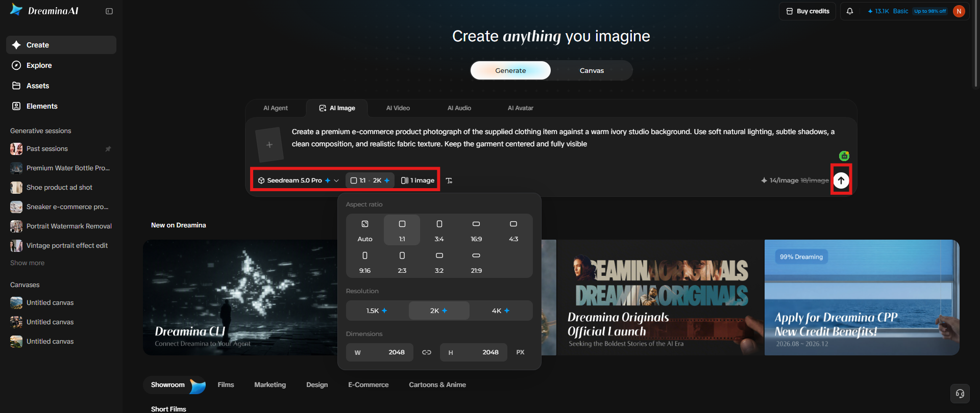Open the customer support headset icon
The height and width of the screenshot is (413, 980).
(960, 394)
